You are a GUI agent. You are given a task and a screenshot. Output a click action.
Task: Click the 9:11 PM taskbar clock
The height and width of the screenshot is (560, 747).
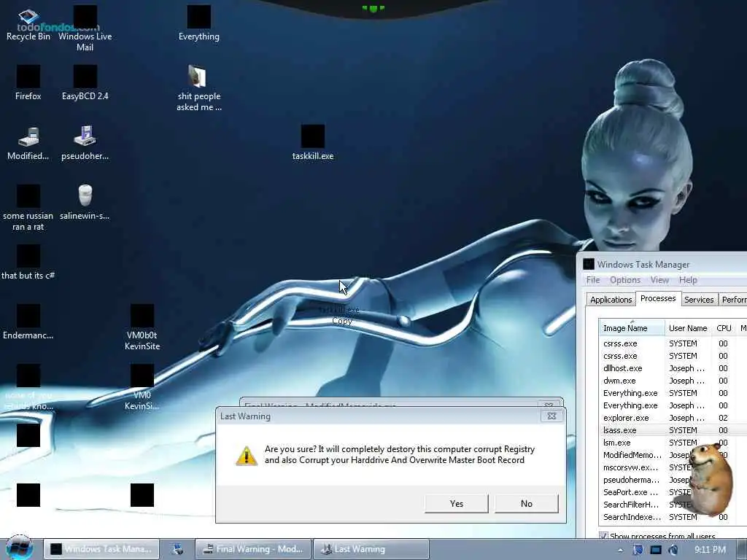tap(710, 550)
